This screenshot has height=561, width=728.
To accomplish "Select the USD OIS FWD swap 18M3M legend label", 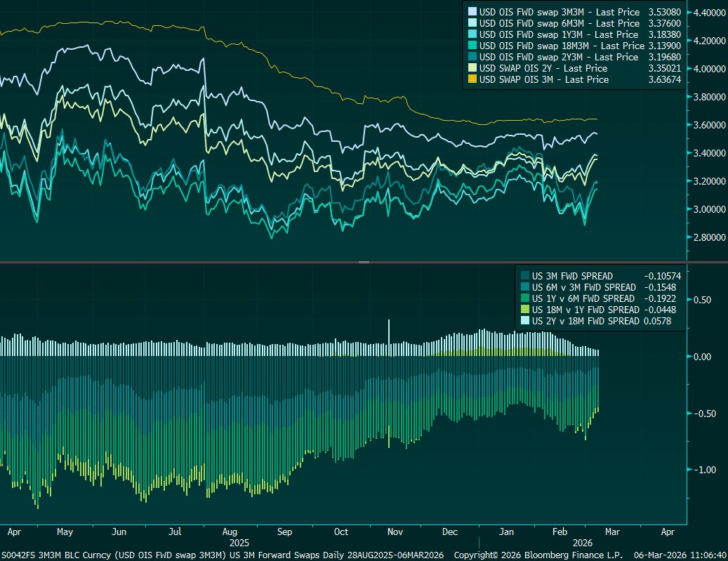I will coord(562,46).
